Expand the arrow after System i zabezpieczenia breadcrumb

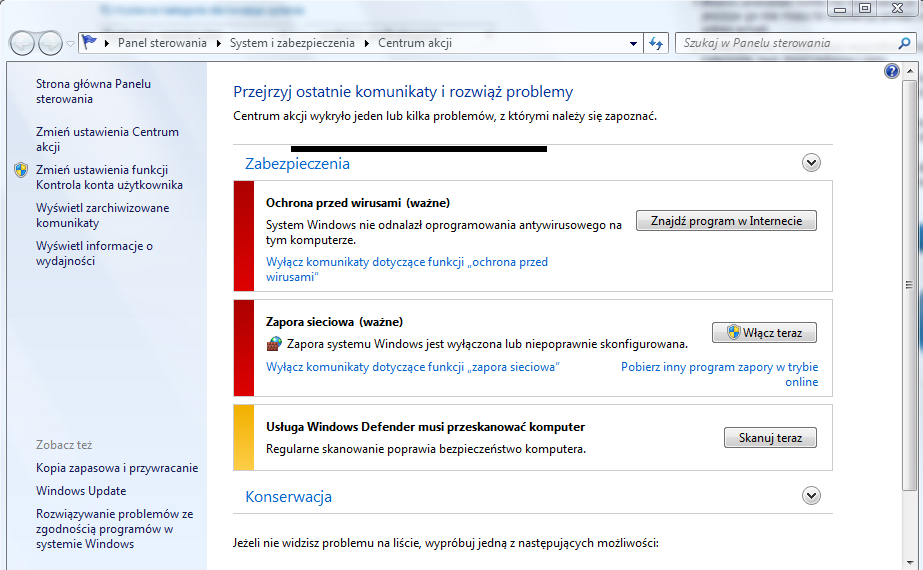coord(366,43)
